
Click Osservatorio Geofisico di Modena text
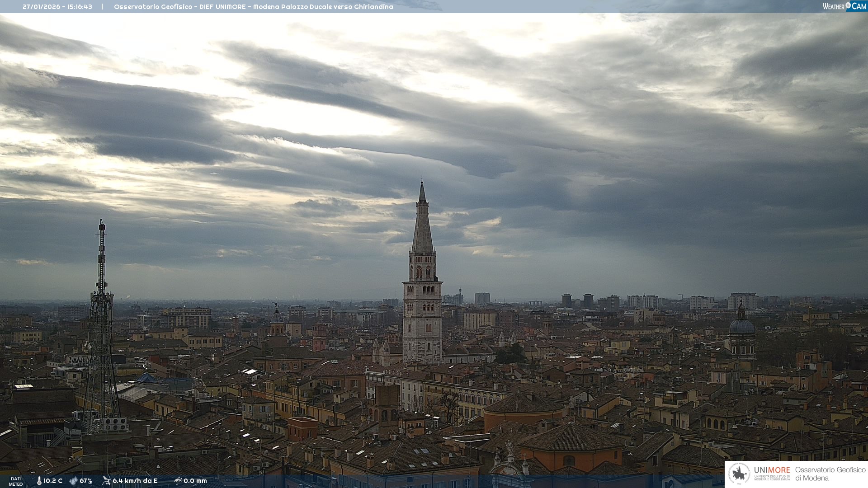click(x=830, y=474)
